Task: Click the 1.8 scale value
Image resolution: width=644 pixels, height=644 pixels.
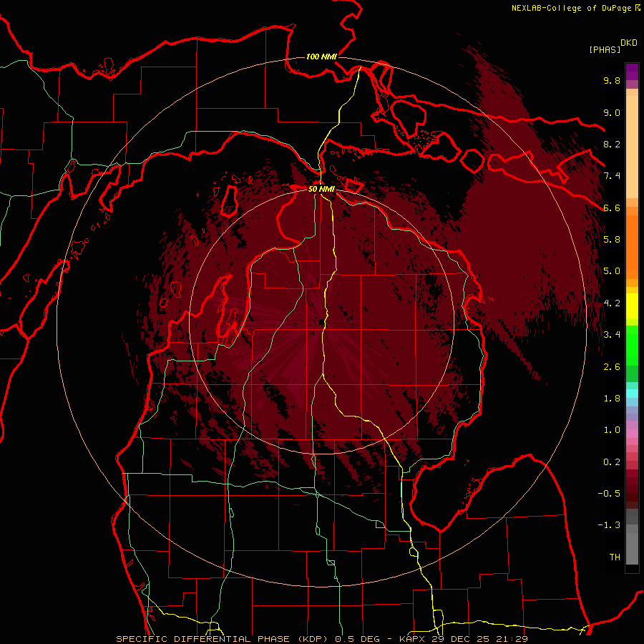Action: 612,399
